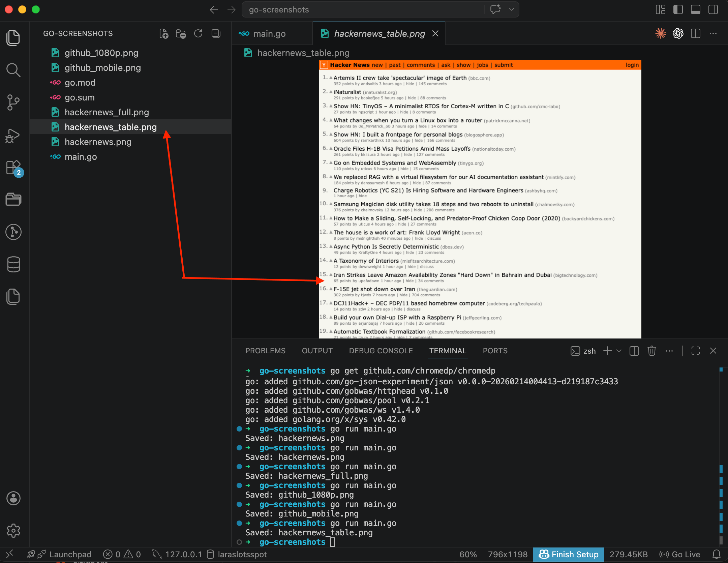The width and height of the screenshot is (728, 563).
Task: Switch to the main.go editor tab
Action: click(269, 33)
